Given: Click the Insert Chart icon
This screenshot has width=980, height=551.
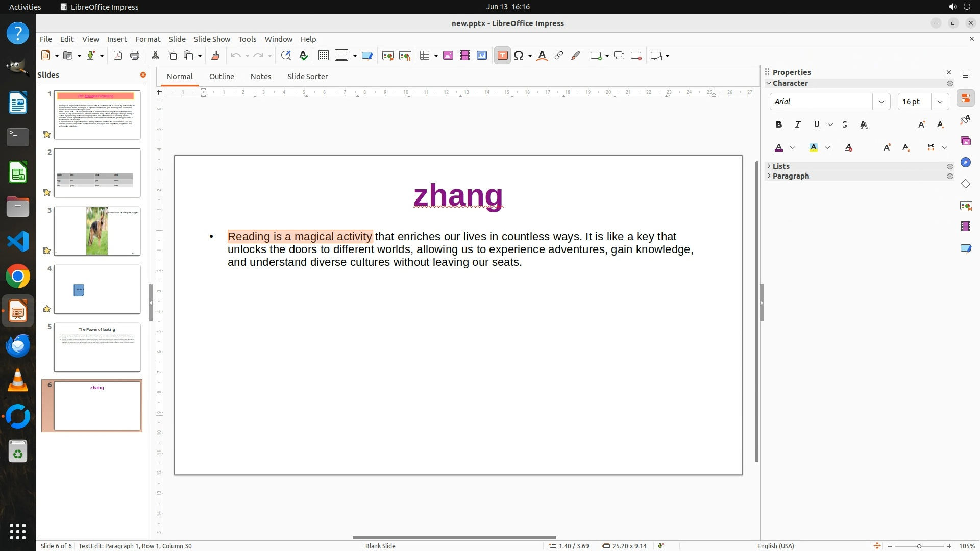Looking at the screenshot, I should click(x=482, y=56).
